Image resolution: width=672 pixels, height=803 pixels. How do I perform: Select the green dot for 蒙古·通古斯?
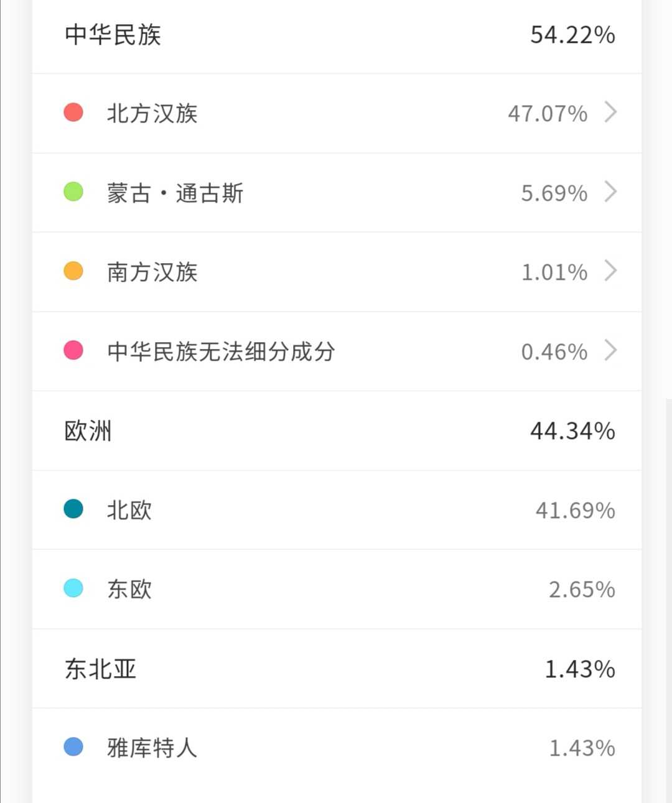(73, 192)
